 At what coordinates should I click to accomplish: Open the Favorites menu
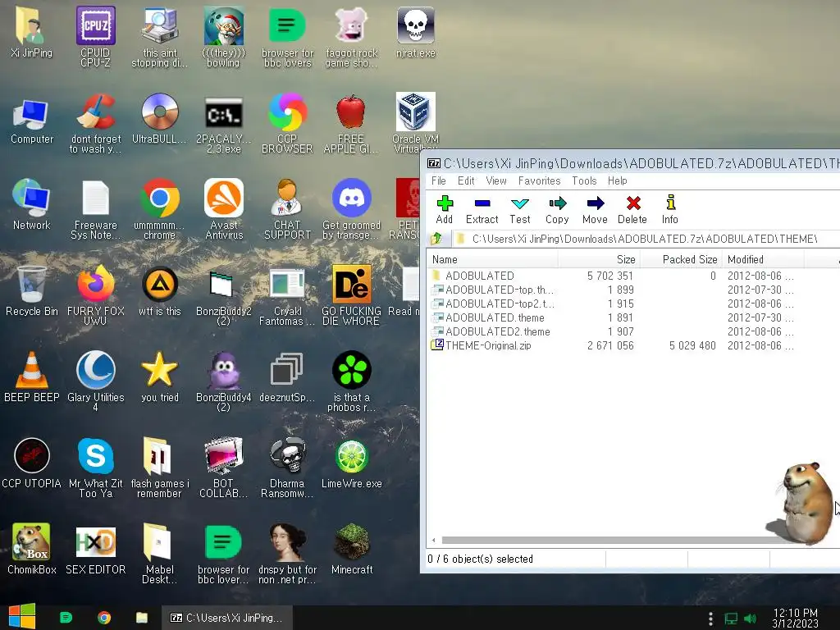coord(539,181)
